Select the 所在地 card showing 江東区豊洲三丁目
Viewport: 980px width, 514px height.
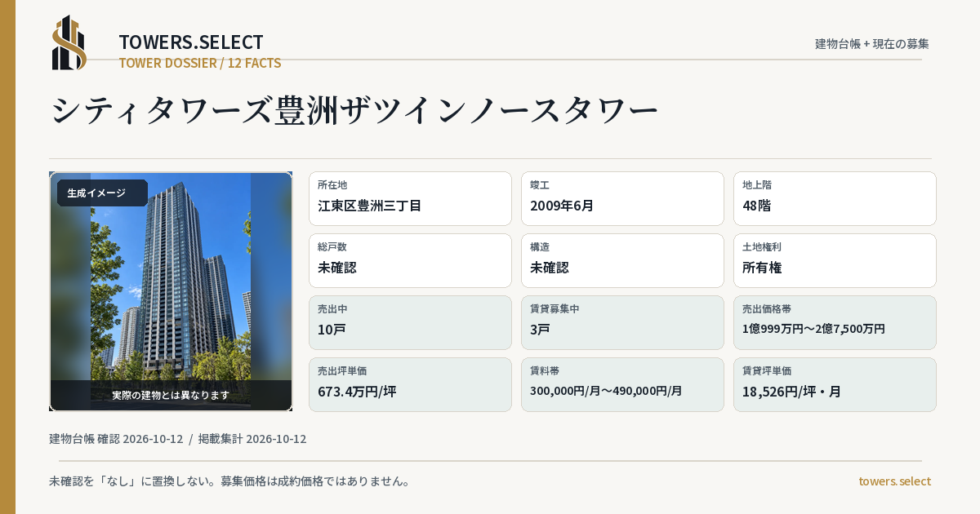410,198
